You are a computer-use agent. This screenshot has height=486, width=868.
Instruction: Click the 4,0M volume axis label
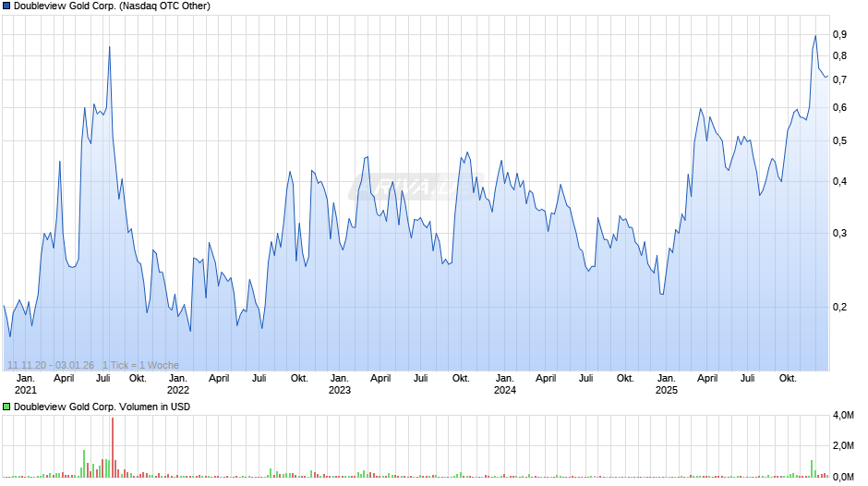843,415
